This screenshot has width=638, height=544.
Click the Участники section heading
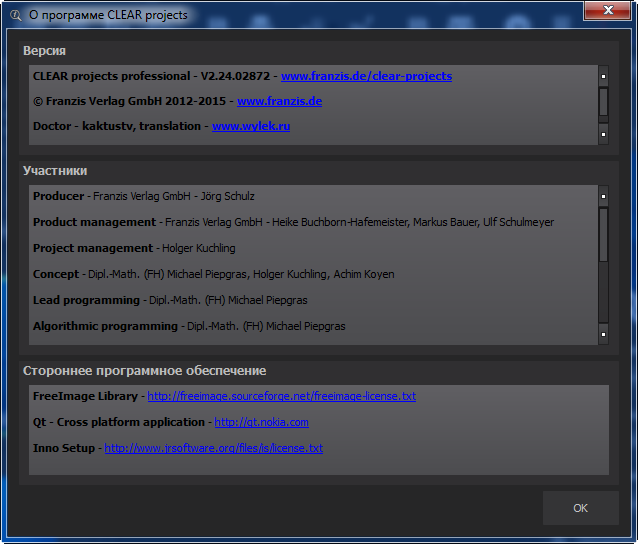pyautogui.click(x=55, y=171)
